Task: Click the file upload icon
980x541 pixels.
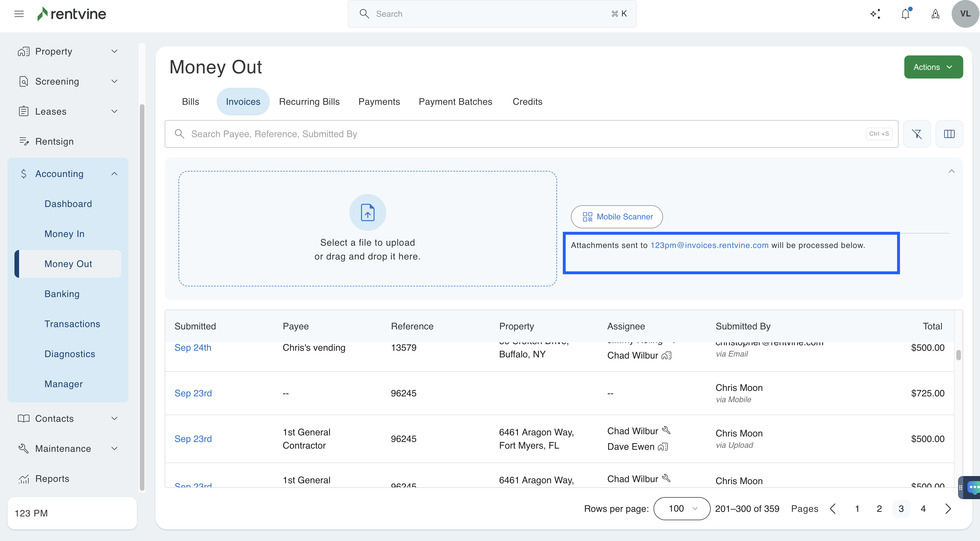Action: 367,212
